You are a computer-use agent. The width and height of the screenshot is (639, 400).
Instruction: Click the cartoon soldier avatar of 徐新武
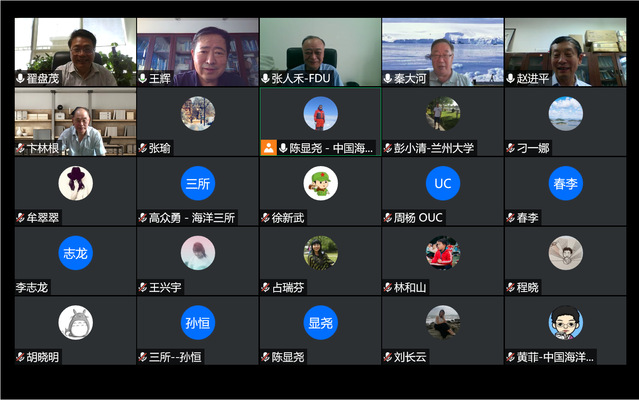pos(320,183)
